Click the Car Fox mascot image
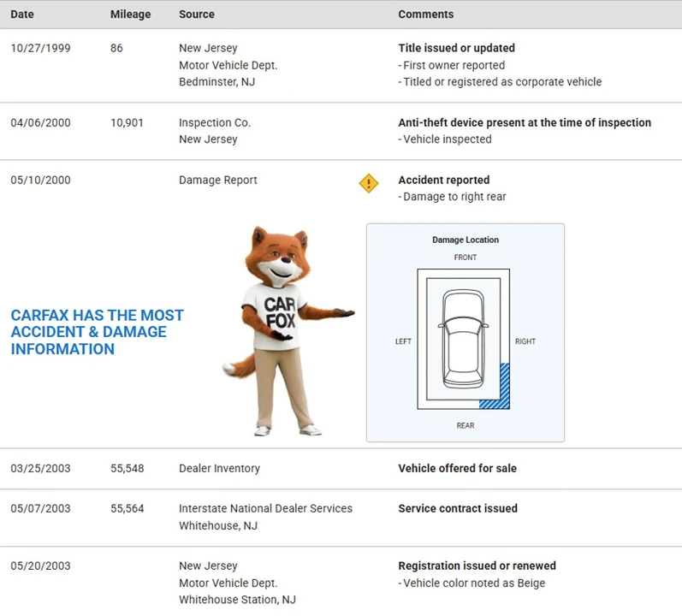This screenshot has width=682, height=616. 288,330
